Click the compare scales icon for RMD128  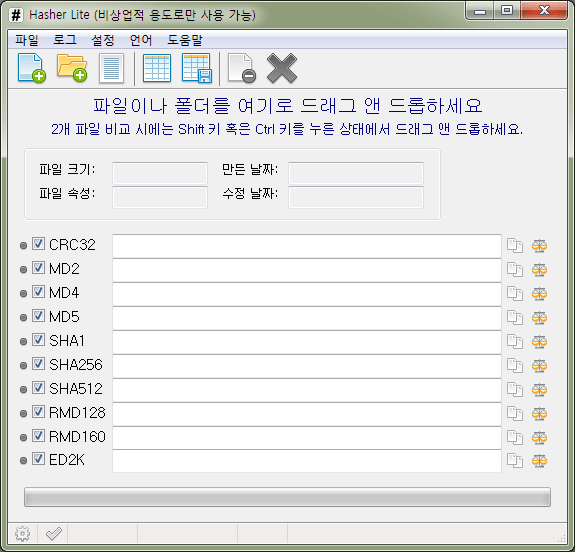[539, 413]
